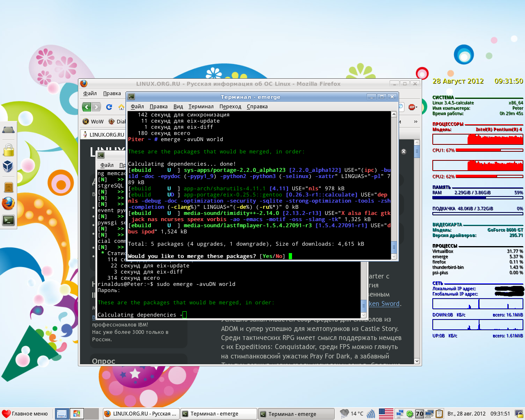This screenshot has height=420, width=525.
Task: Click show desktop icon in taskbar
Action: 62,413
